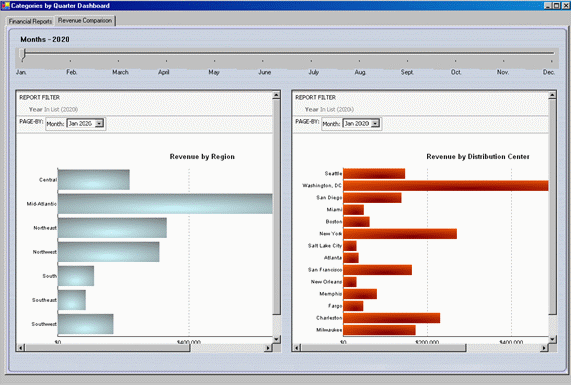This screenshot has width=571, height=385.
Task: Click the Atlanta distribution center bar
Action: click(x=351, y=258)
